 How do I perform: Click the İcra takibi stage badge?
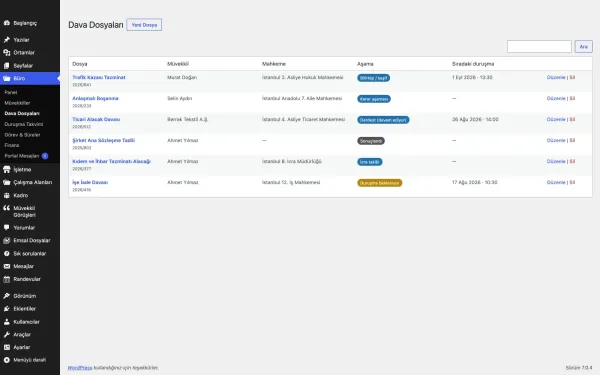point(370,162)
